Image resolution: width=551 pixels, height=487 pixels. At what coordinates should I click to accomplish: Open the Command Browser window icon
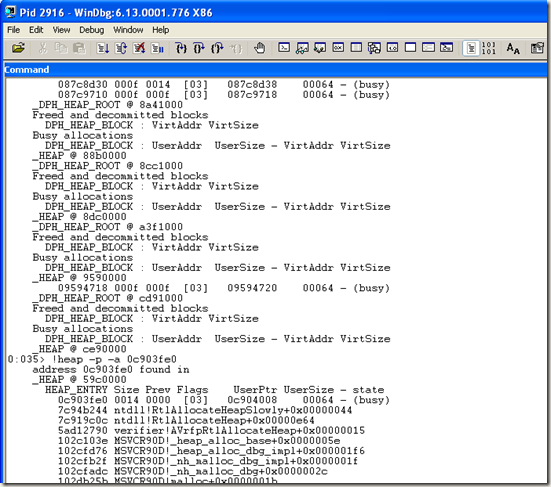pyautogui.click(x=447, y=47)
